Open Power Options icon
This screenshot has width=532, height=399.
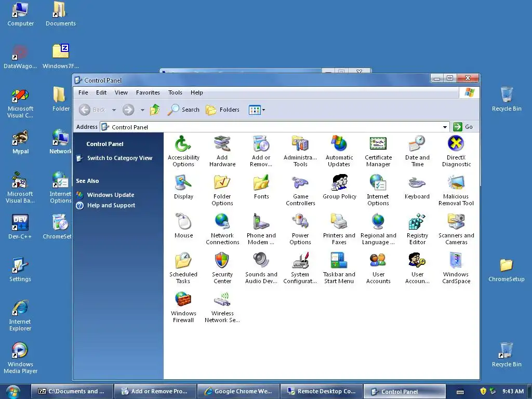tap(300, 229)
